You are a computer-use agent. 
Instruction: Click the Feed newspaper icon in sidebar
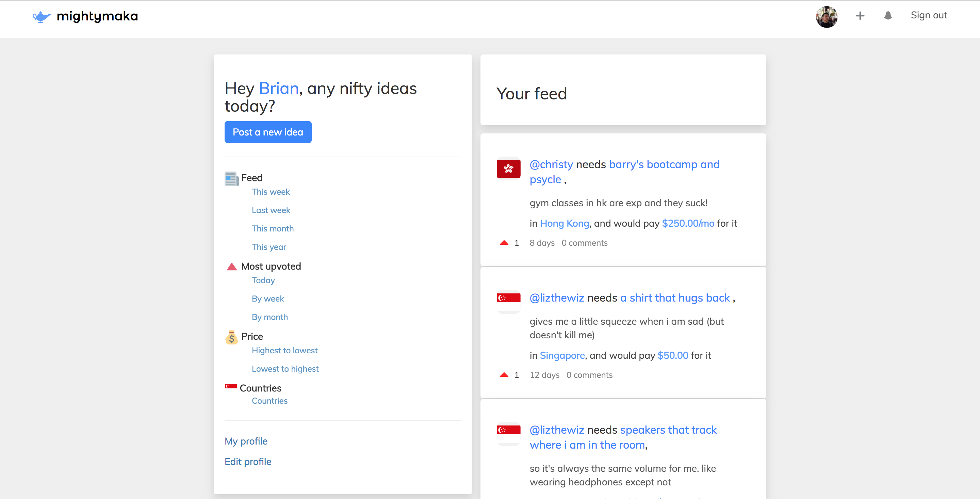click(x=231, y=178)
